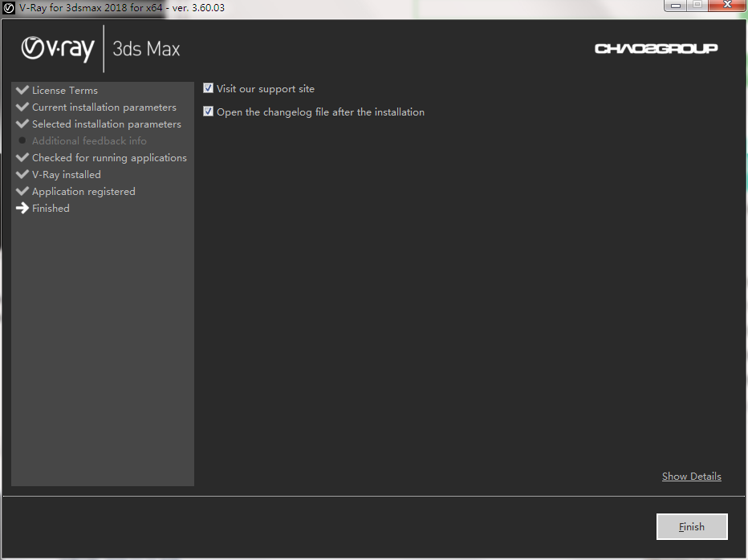Select Checked for running applications step

tap(109, 157)
